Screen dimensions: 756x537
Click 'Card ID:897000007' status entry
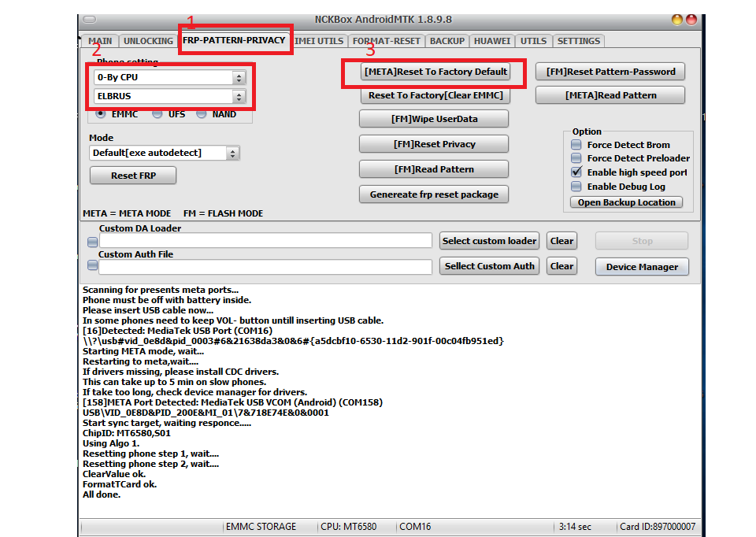[x=658, y=527]
